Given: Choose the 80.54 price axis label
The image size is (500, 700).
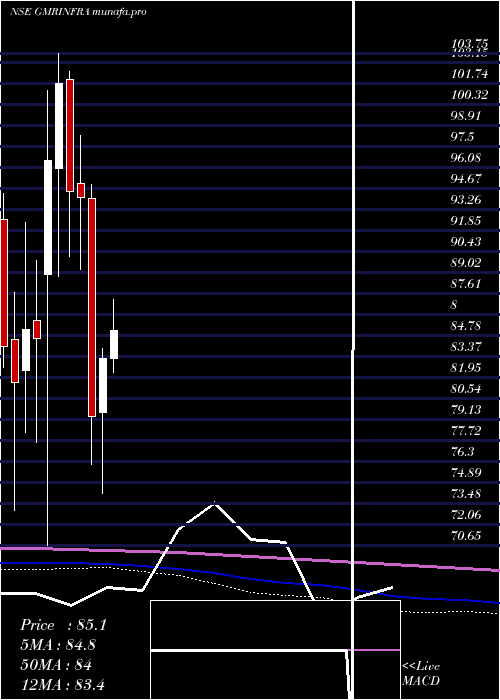Looking at the screenshot, I should tap(466, 389).
